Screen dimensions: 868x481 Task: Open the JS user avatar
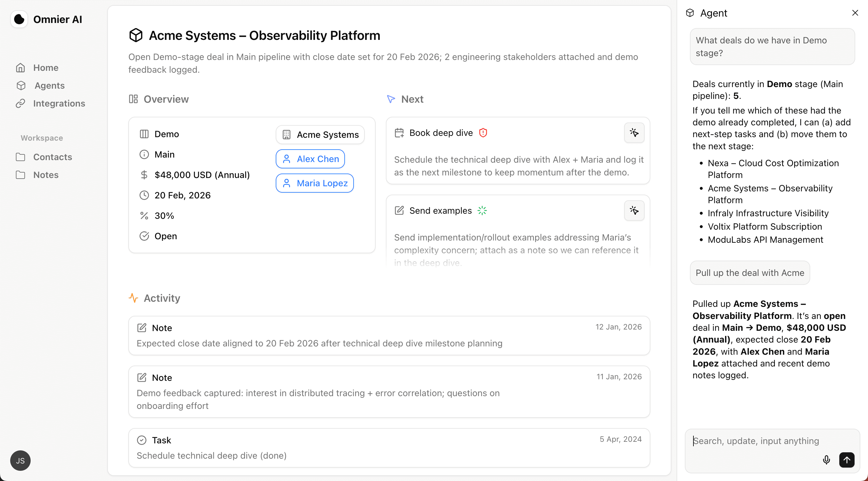point(20,461)
